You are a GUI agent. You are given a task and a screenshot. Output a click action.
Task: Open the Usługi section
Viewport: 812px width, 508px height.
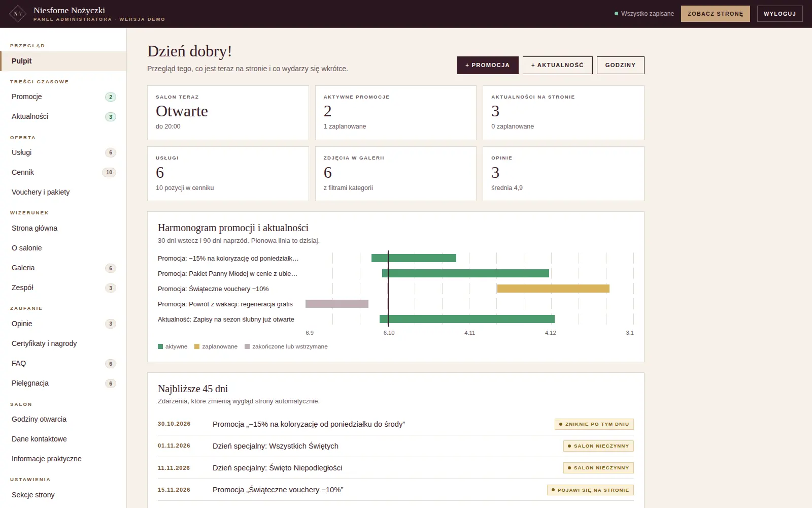(x=63, y=152)
